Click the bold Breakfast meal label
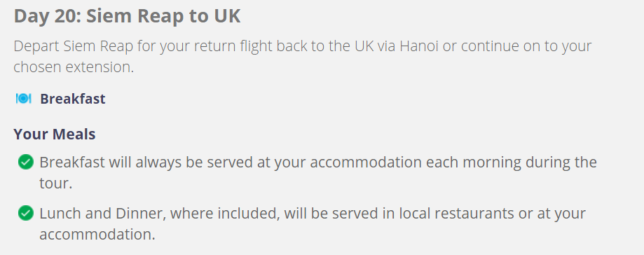 click(73, 99)
